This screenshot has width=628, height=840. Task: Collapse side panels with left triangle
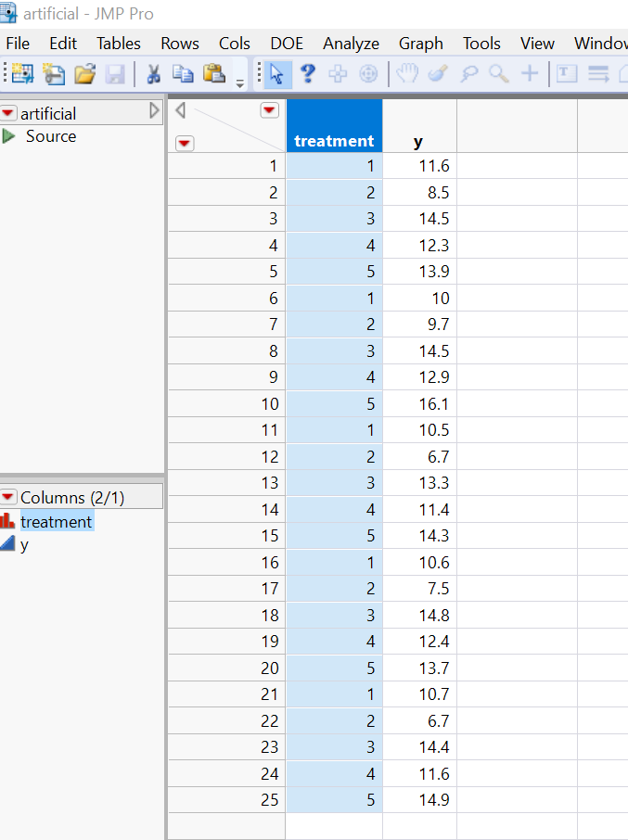pyautogui.click(x=181, y=110)
